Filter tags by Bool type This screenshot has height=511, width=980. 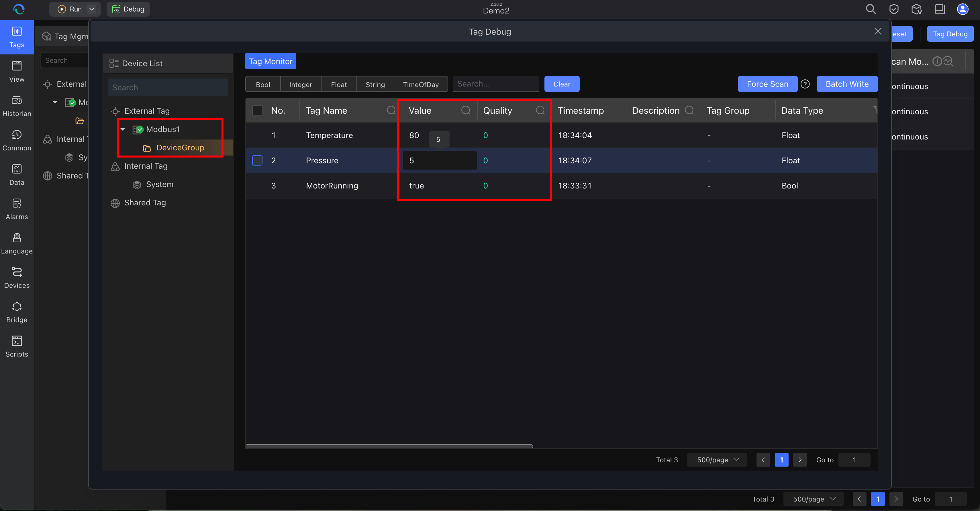(x=263, y=84)
